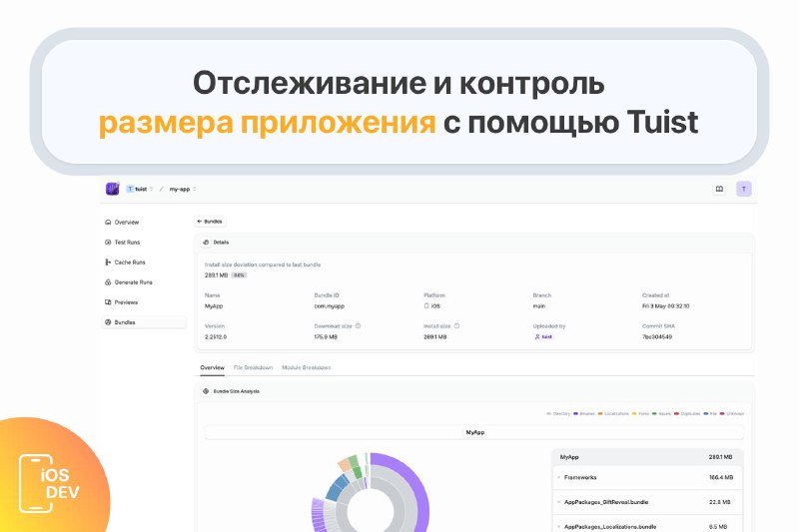Click the MyApp 289.1 MB header row

click(x=647, y=457)
